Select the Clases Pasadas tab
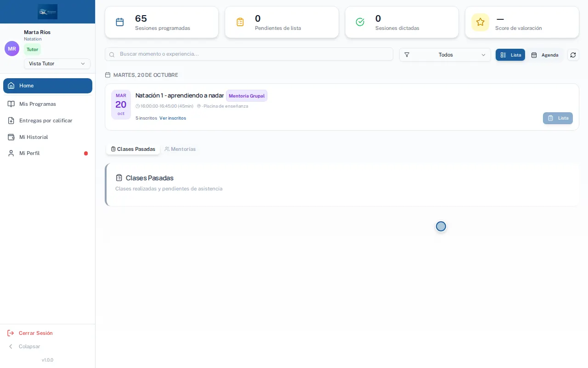The image size is (588, 368). (x=133, y=149)
